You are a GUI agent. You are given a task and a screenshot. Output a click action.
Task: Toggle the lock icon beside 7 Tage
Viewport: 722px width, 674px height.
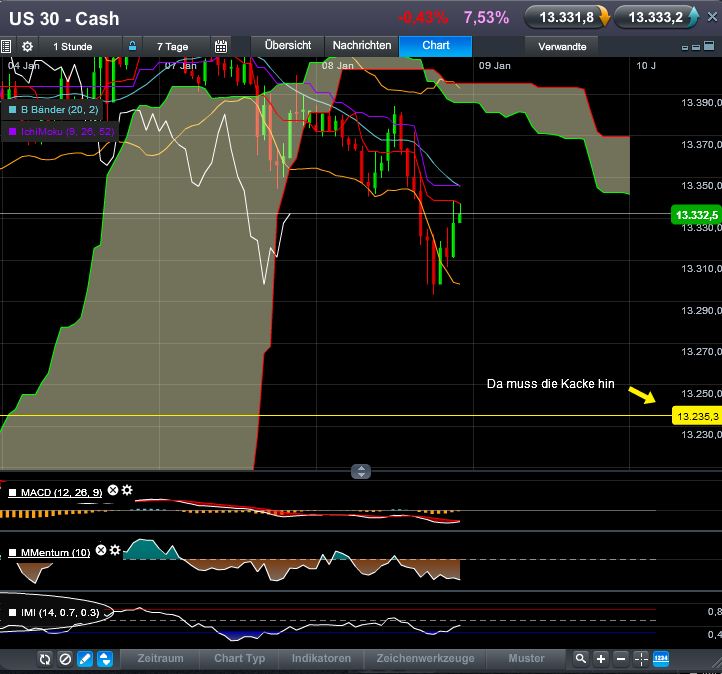tap(132, 46)
